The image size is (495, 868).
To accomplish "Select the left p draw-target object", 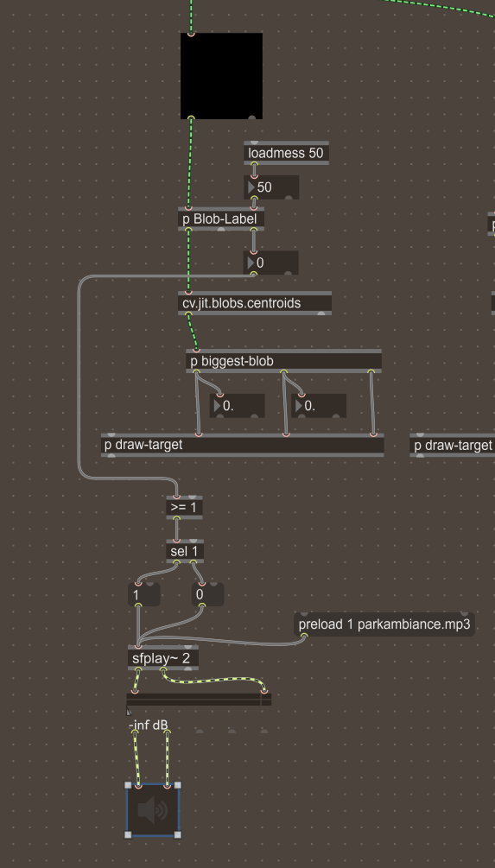I will pyautogui.click(x=243, y=445).
